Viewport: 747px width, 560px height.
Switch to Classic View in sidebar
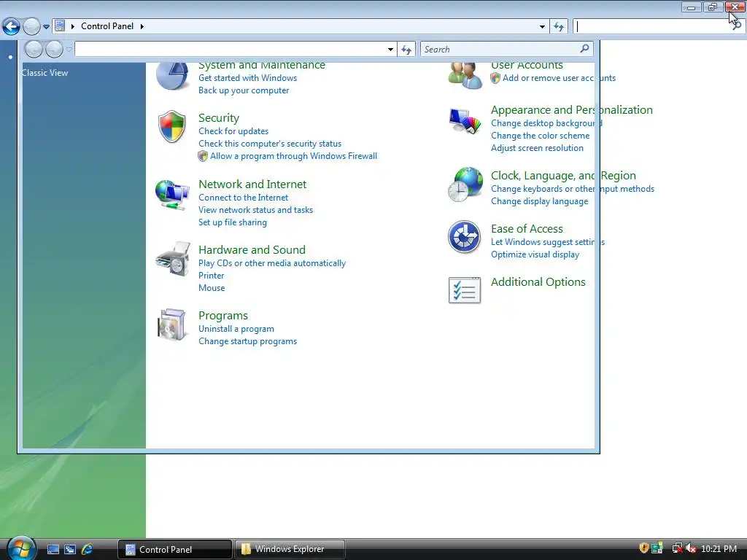pos(44,73)
